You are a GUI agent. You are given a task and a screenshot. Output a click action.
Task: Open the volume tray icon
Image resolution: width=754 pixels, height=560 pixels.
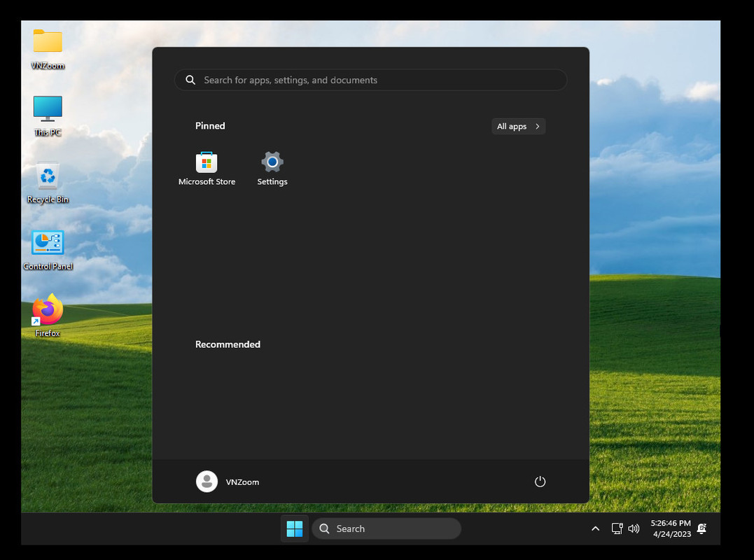click(634, 528)
